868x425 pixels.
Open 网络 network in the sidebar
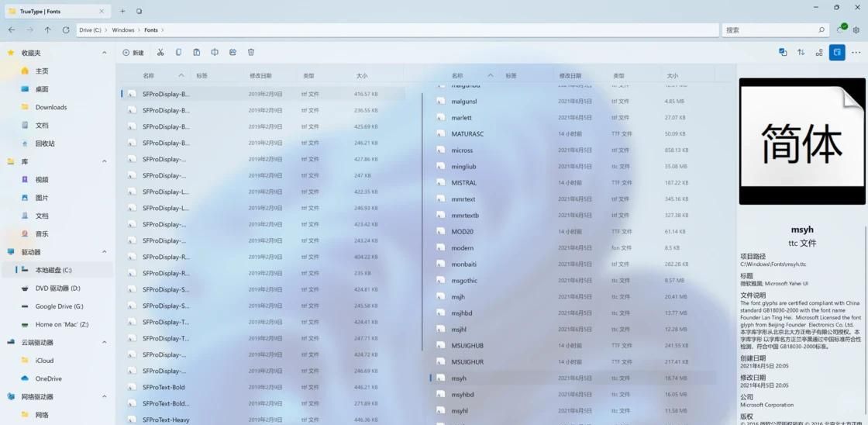click(x=58, y=414)
